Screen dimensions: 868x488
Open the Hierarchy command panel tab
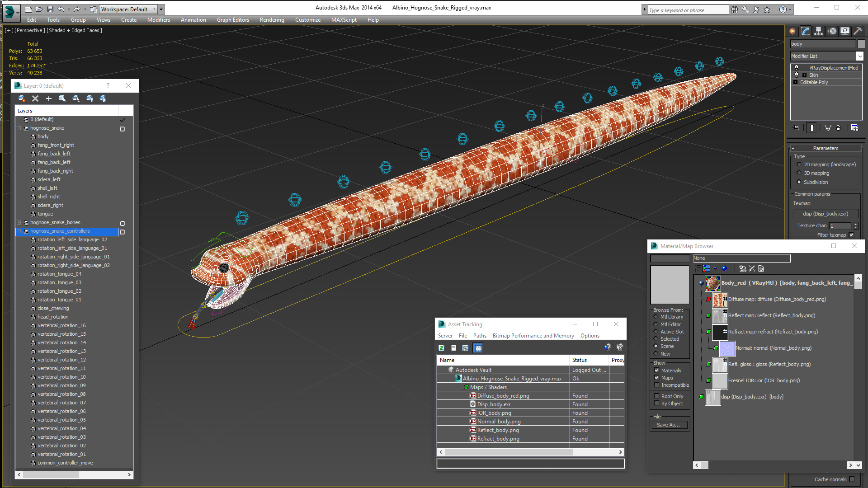pyautogui.click(x=819, y=31)
